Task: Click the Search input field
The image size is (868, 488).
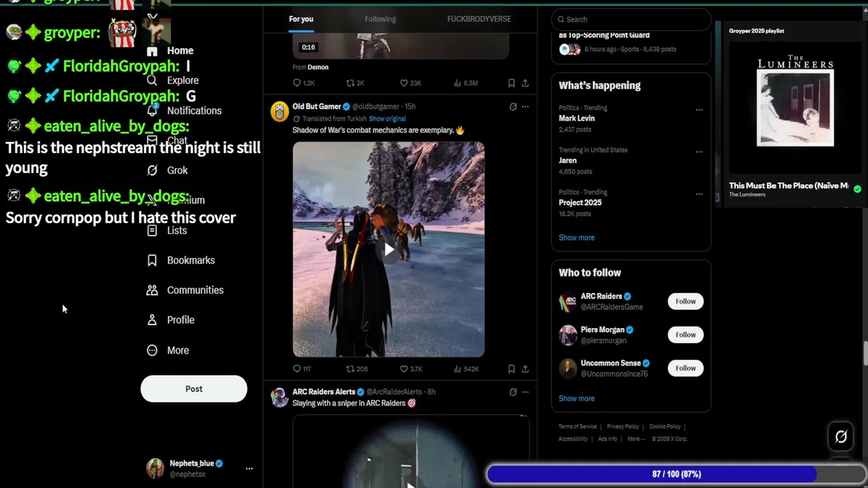Action: (x=631, y=20)
